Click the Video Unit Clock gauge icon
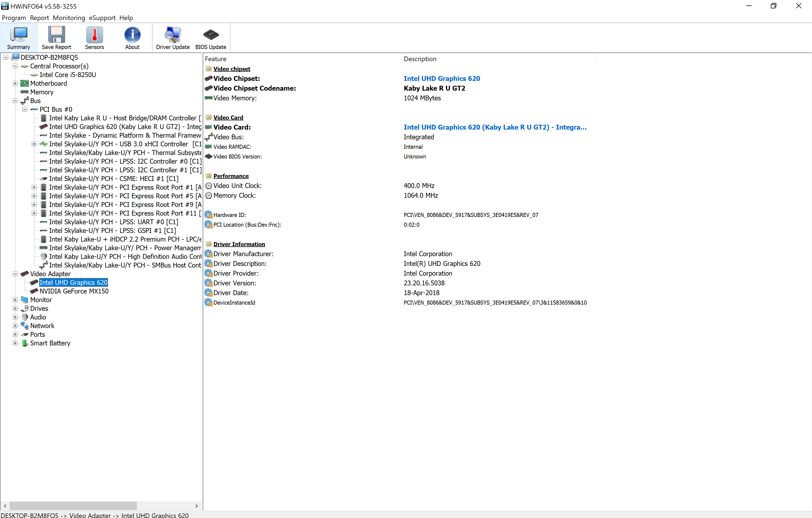 (209, 186)
